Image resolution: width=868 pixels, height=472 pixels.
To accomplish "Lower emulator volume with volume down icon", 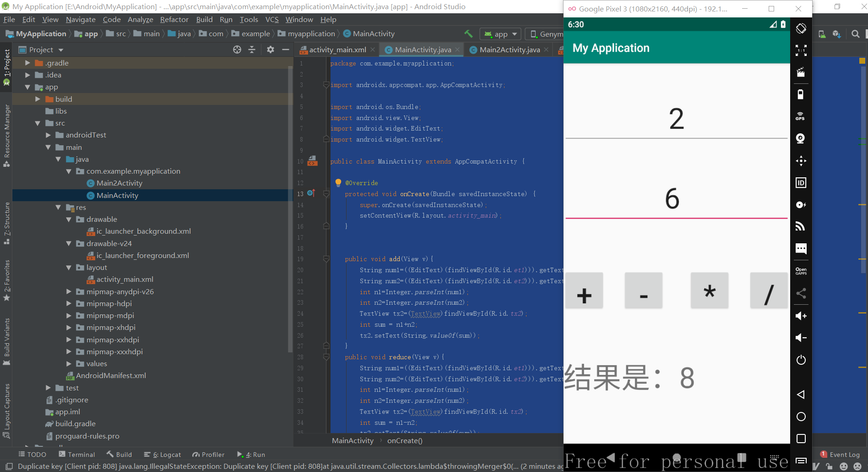I will (801, 338).
